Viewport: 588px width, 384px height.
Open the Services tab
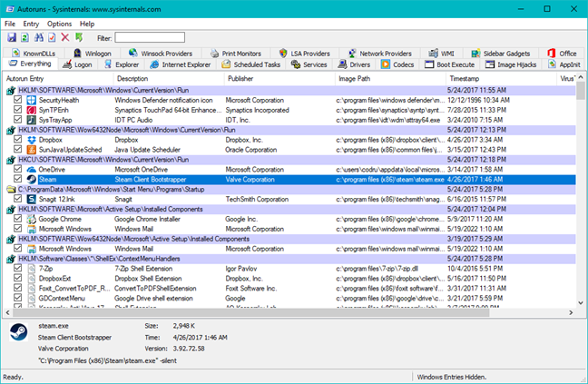(x=309, y=64)
